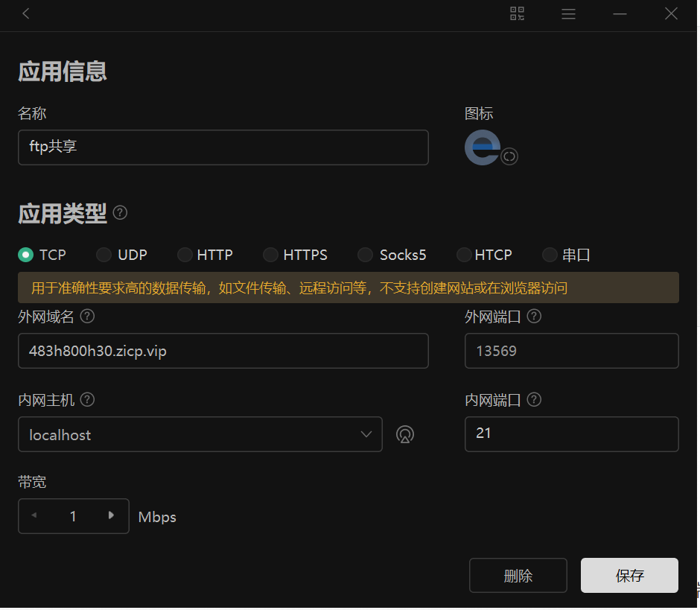Click the LAN scan icon beside localhost
Screen dimensions: 700x610
tap(404, 434)
